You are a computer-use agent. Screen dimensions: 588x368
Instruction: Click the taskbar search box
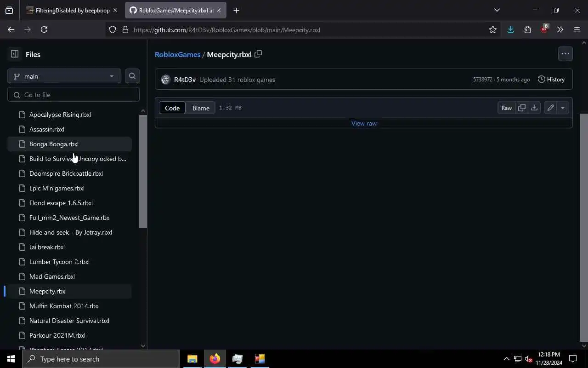pyautogui.click(x=101, y=359)
